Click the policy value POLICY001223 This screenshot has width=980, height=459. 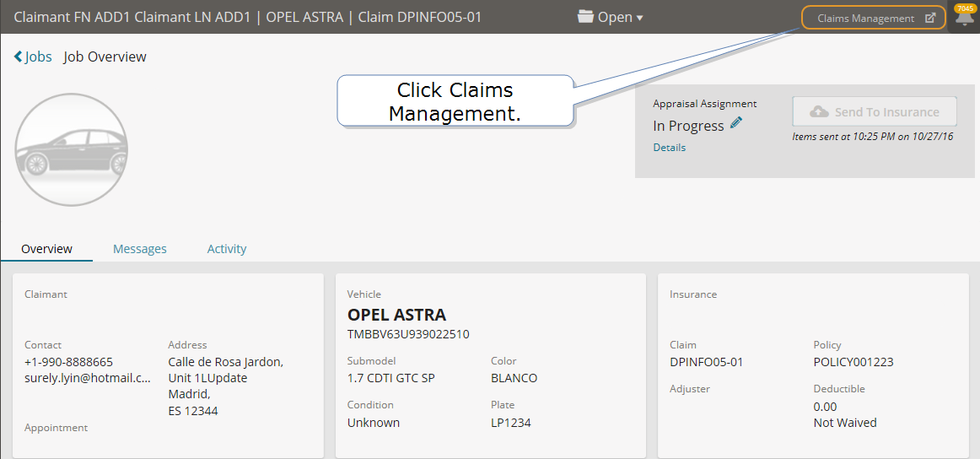(853, 362)
